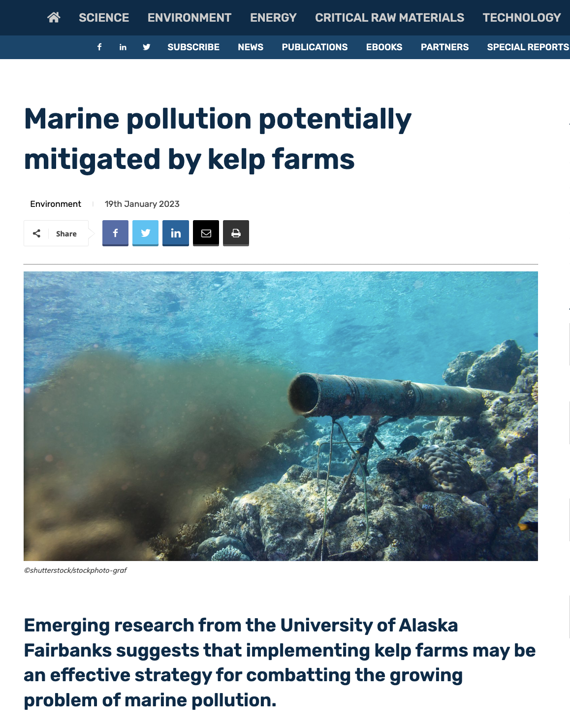Share the article on Facebook
570x728 pixels.
point(115,233)
